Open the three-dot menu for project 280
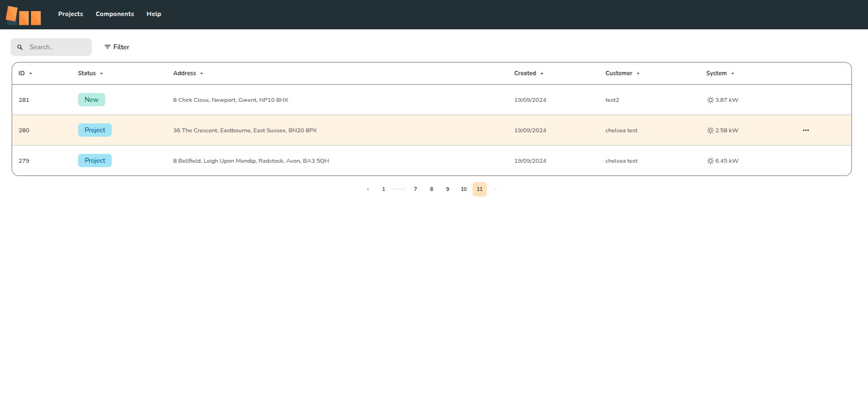 [x=805, y=131]
